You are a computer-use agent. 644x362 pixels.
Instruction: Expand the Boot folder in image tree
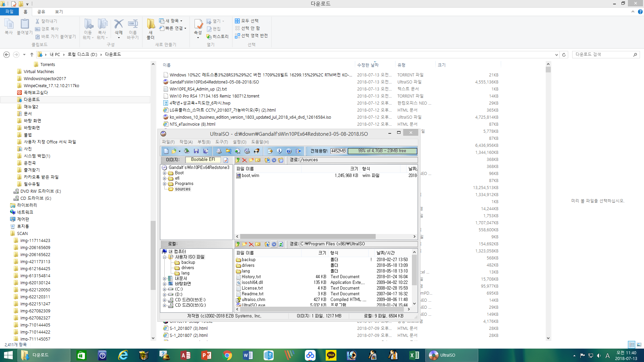165,173
